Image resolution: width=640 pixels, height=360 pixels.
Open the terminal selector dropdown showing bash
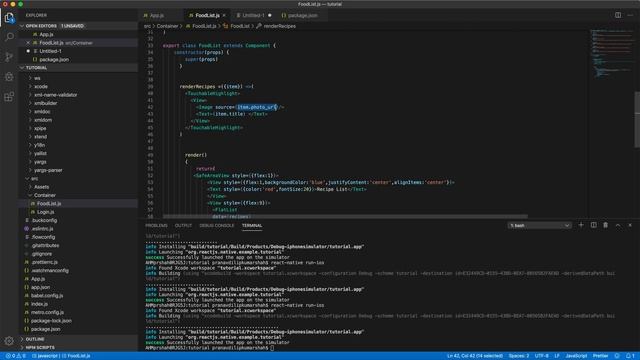point(539,225)
